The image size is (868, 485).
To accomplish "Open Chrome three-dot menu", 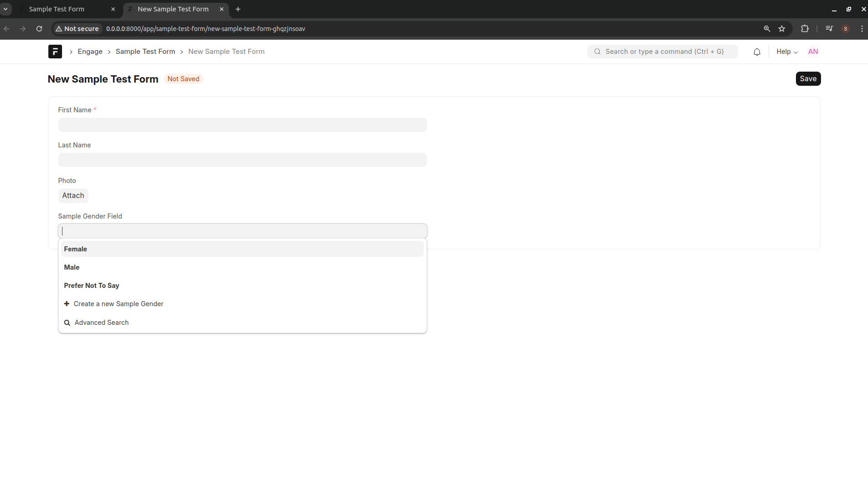I will (x=862, y=29).
